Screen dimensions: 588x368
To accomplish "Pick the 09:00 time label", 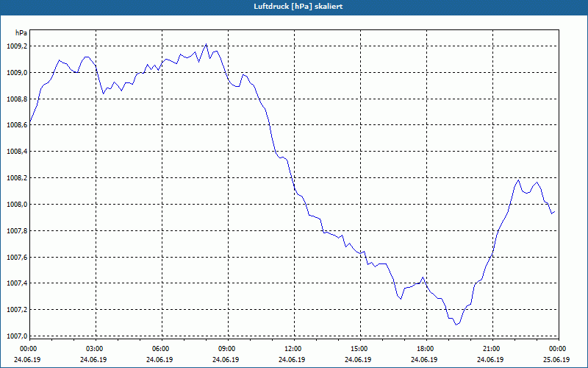I will [x=228, y=349].
